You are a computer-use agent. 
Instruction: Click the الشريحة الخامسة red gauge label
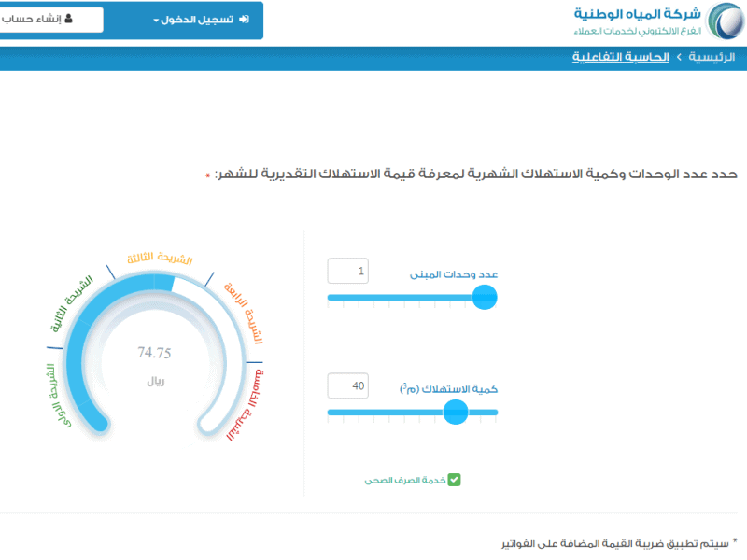tap(246, 405)
